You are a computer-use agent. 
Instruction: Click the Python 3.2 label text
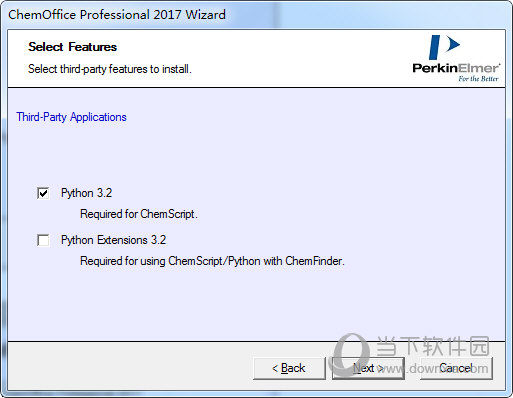click(86, 193)
